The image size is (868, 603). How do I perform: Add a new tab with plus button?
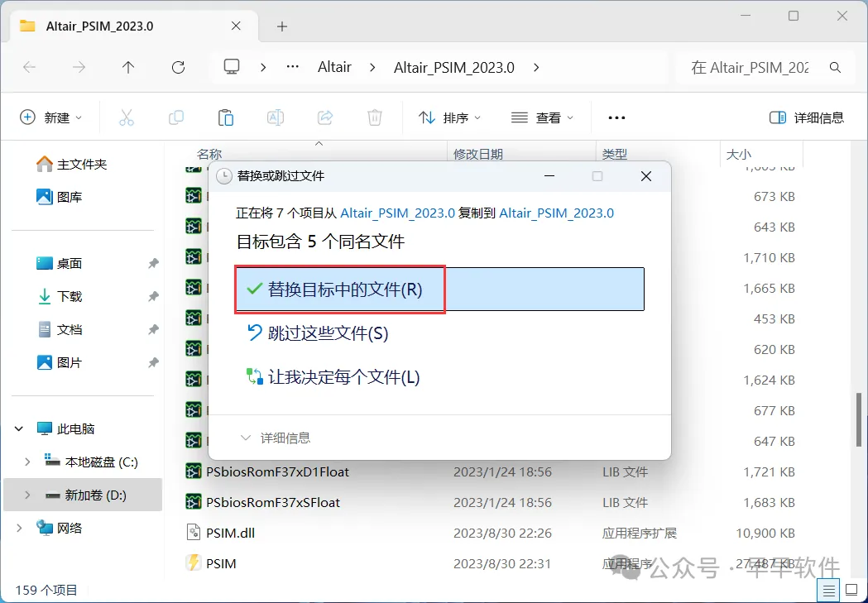[282, 26]
